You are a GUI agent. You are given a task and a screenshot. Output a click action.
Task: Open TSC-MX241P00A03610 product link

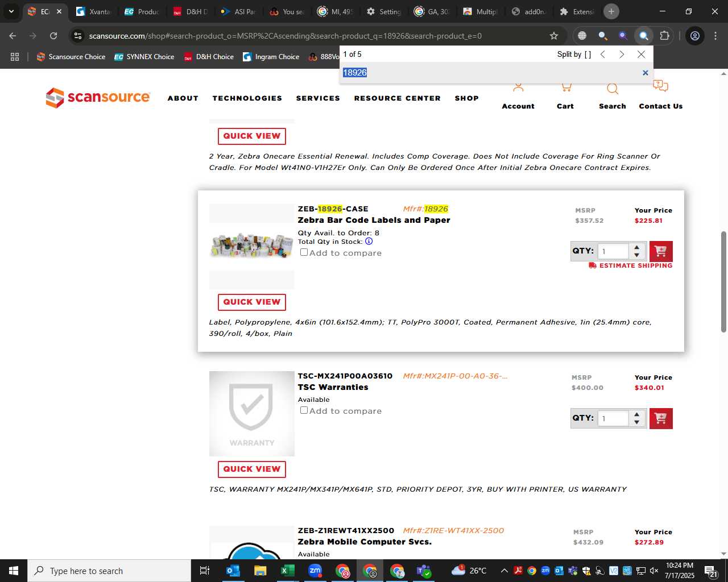pyautogui.click(x=345, y=376)
